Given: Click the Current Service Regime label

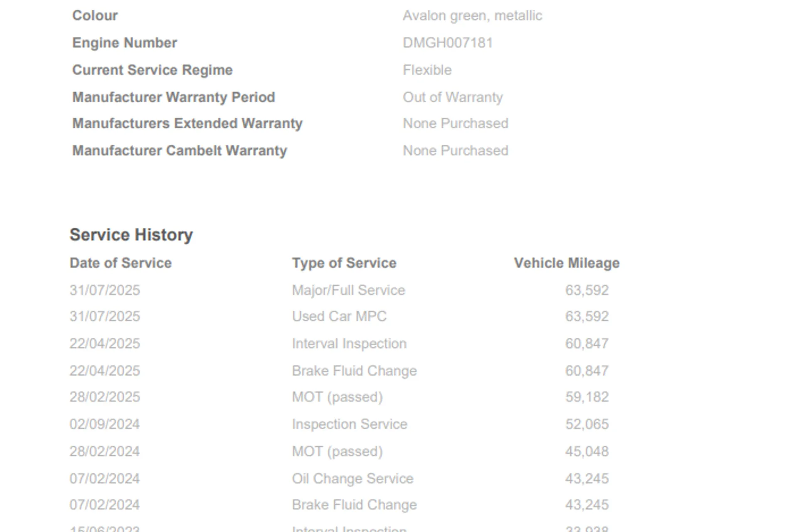Looking at the screenshot, I should pyautogui.click(x=153, y=70).
